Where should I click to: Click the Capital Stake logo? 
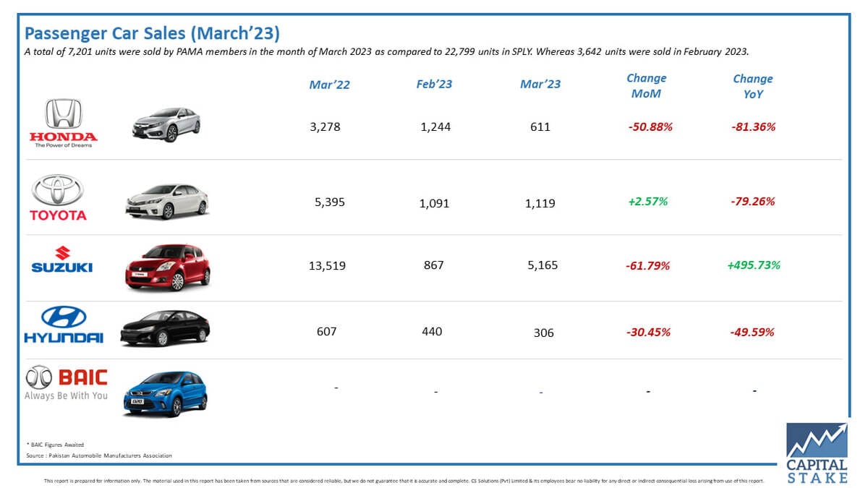[817, 453]
